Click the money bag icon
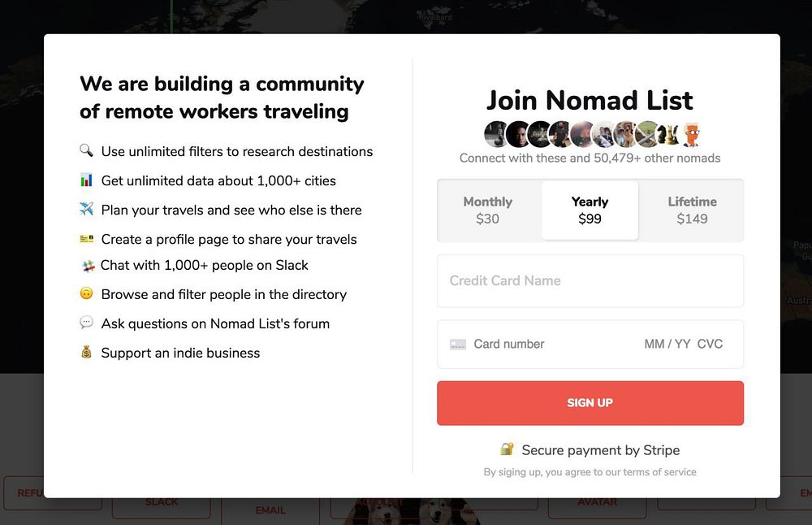 tap(86, 352)
